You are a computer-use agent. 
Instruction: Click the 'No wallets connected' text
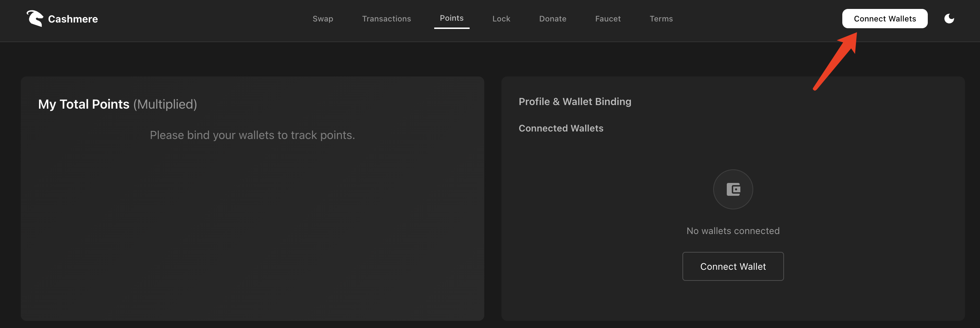pyautogui.click(x=733, y=231)
